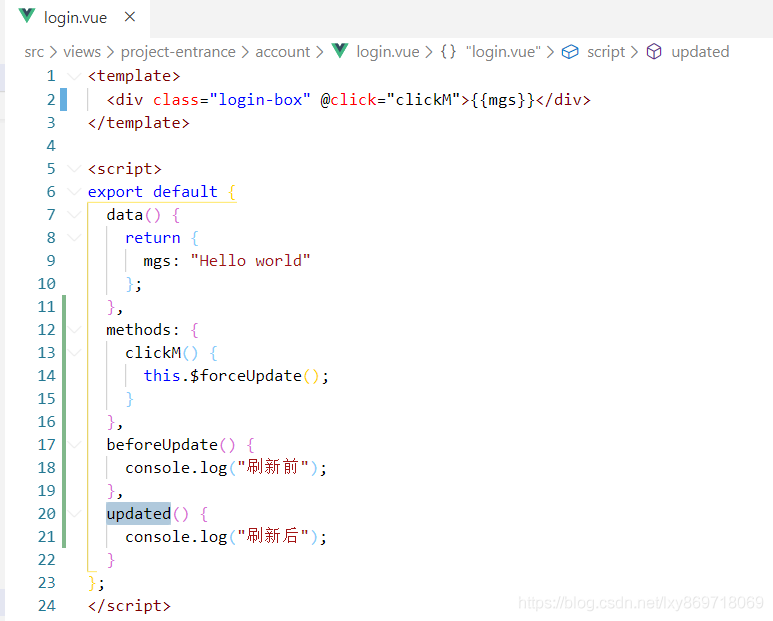Click the @click attribute text
This screenshot has width=773, height=621.
click(x=349, y=100)
